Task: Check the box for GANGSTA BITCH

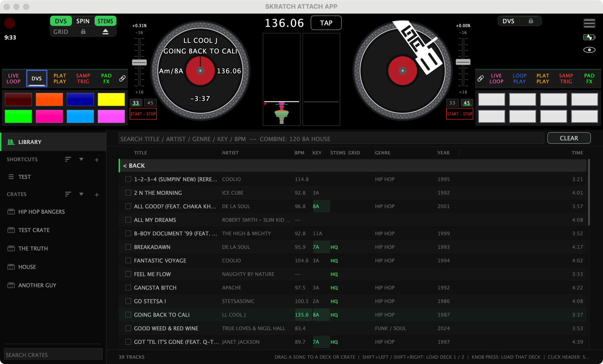Action: pyautogui.click(x=128, y=288)
